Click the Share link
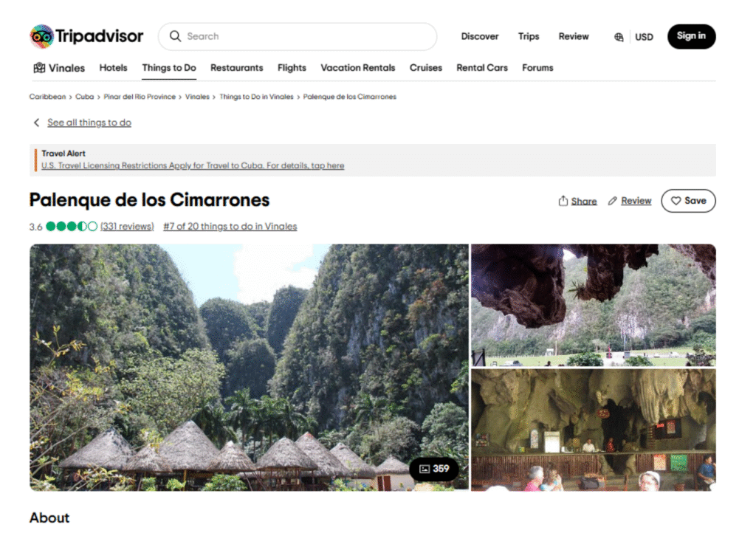 click(584, 202)
